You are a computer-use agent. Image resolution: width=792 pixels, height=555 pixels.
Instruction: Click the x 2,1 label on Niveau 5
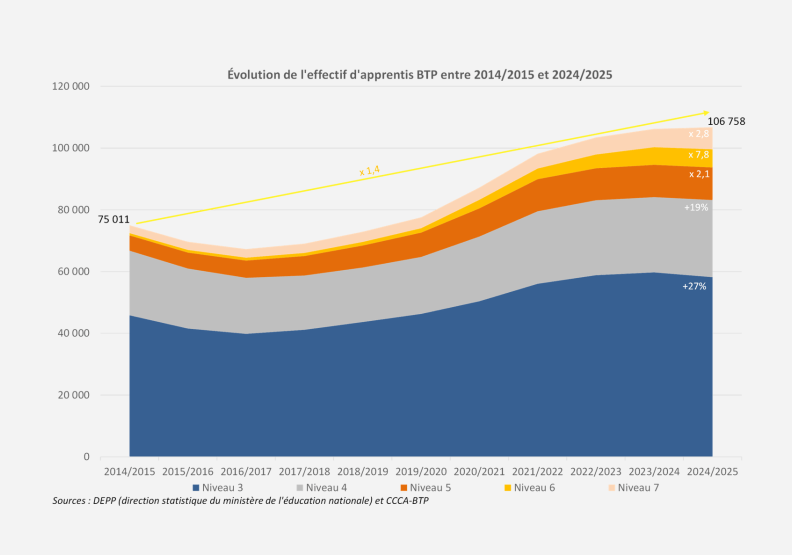point(699,174)
